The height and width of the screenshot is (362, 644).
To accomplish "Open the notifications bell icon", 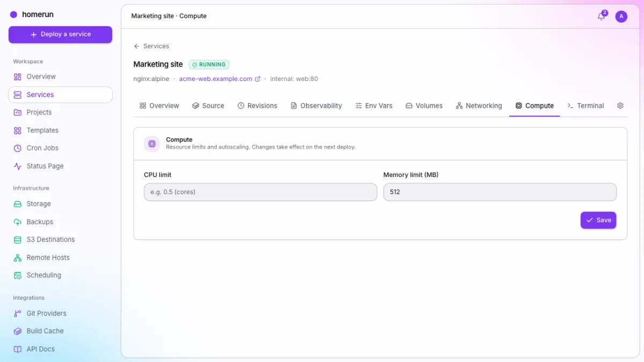I will coord(601,17).
